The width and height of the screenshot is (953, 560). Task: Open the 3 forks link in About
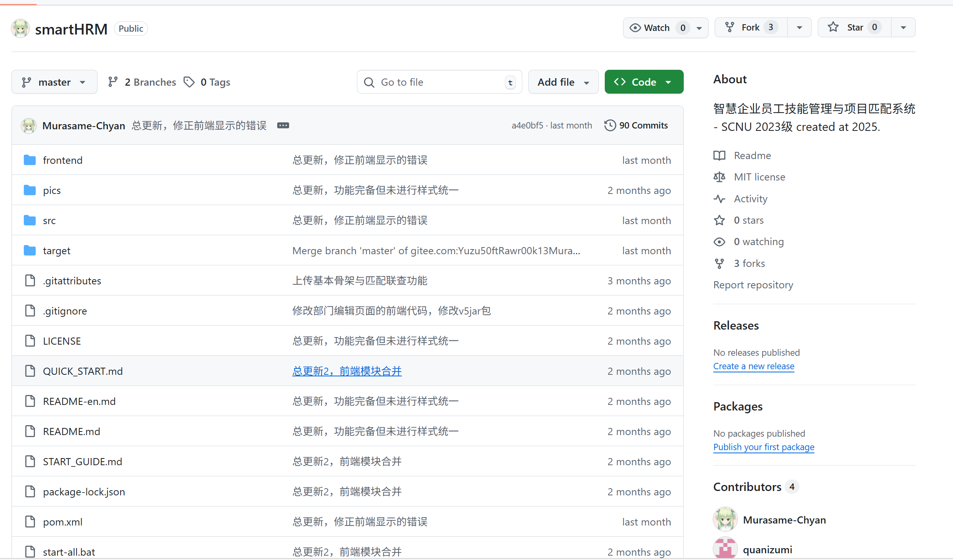pos(749,263)
